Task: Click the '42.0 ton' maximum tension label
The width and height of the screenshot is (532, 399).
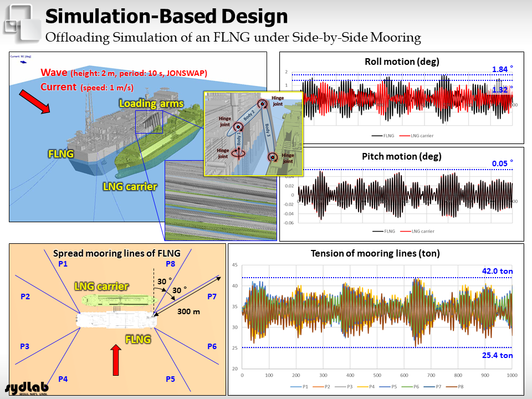Action: click(x=498, y=271)
